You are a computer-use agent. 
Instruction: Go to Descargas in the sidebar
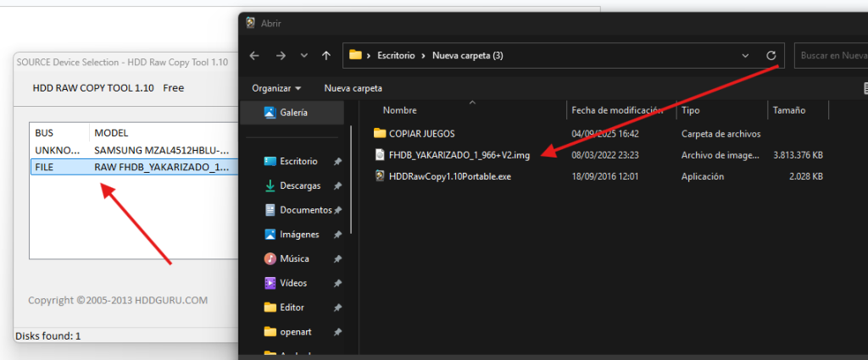(298, 186)
